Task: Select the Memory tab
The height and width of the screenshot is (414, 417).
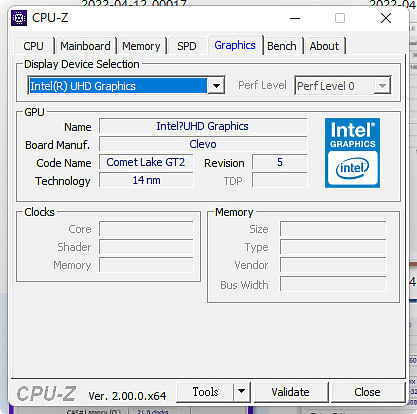Action: click(141, 46)
